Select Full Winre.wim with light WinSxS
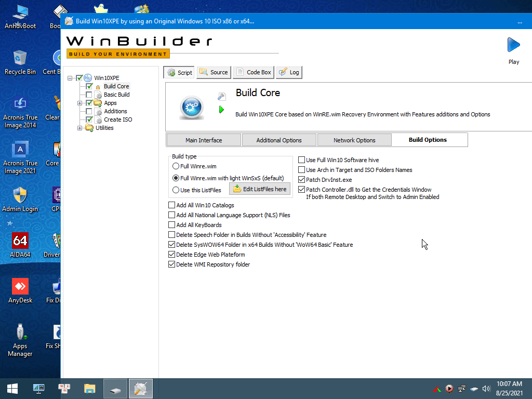Image resolution: width=532 pixels, height=399 pixels. pyautogui.click(x=176, y=178)
